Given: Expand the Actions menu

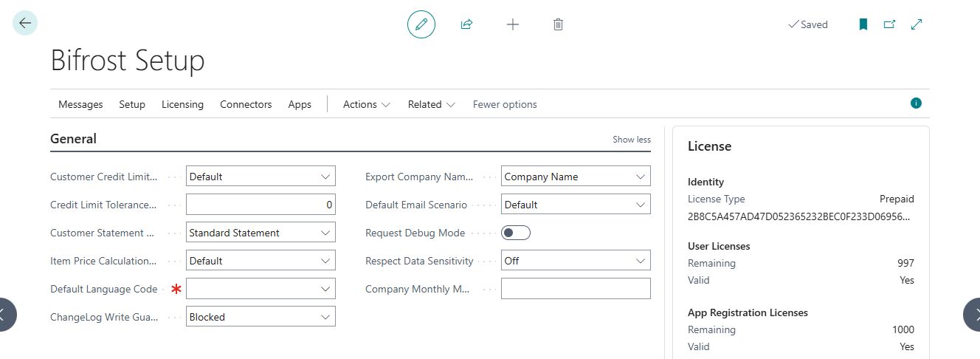Looking at the screenshot, I should (367, 104).
